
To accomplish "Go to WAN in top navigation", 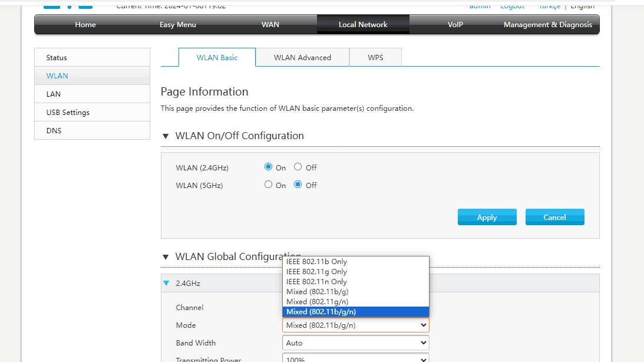I will pyautogui.click(x=270, y=25).
